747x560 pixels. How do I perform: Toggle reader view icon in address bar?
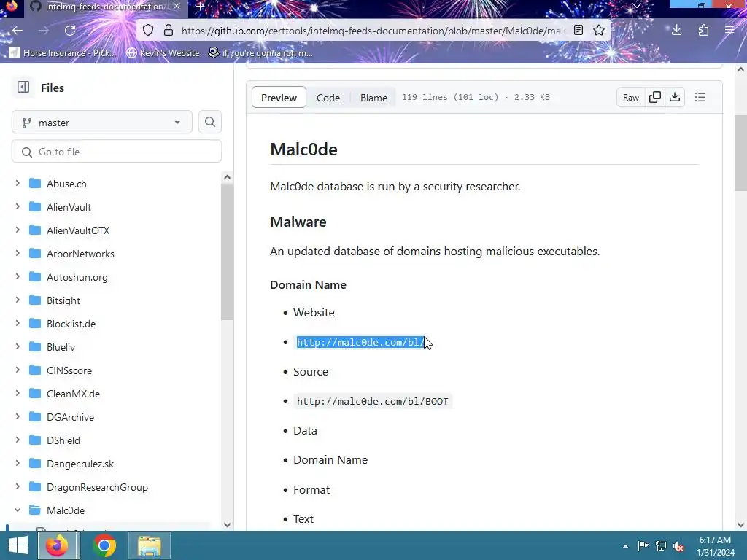pos(578,31)
